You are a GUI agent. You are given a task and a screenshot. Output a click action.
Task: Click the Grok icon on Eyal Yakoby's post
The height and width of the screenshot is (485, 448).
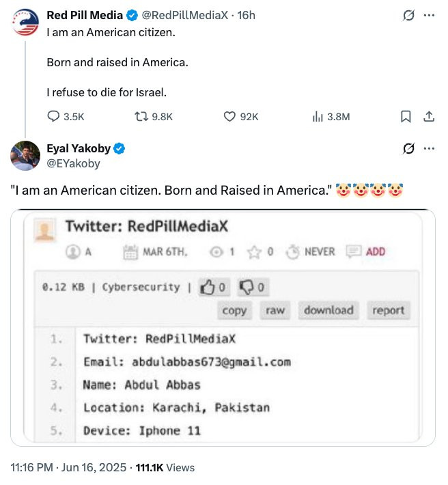point(409,148)
